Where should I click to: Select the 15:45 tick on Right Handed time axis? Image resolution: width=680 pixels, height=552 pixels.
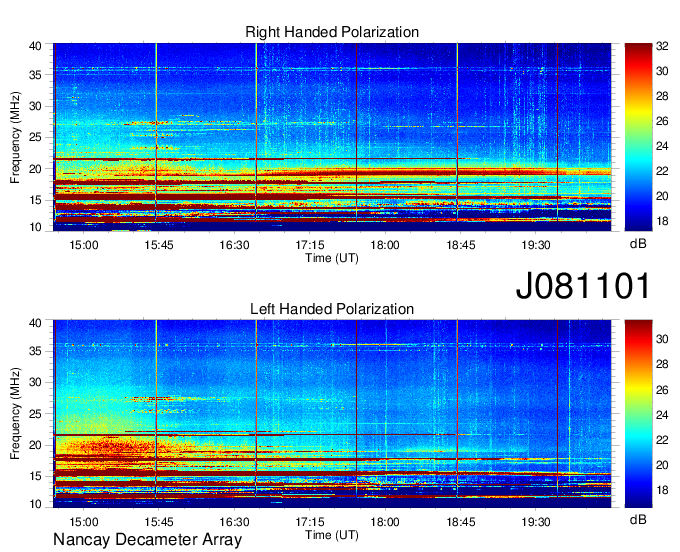click(x=159, y=245)
